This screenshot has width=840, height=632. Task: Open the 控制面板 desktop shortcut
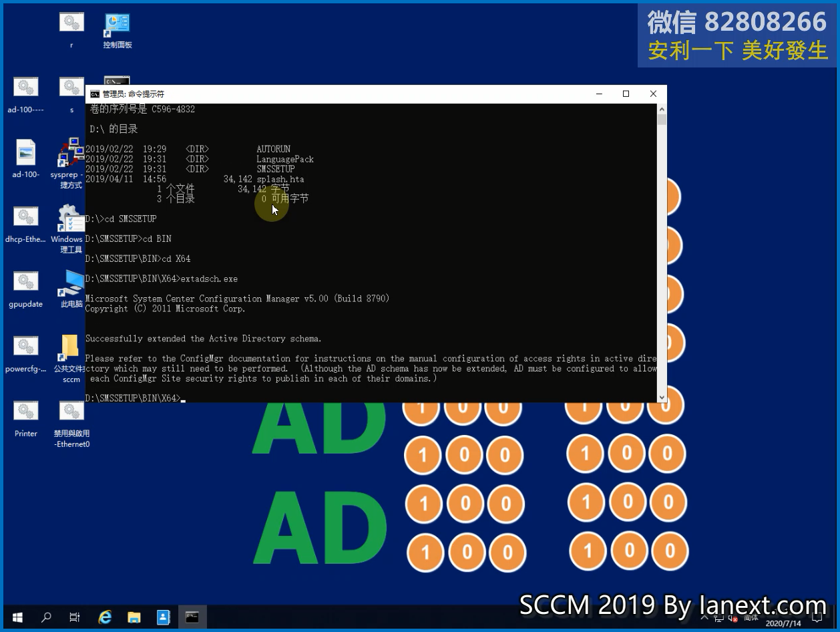point(118,31)
